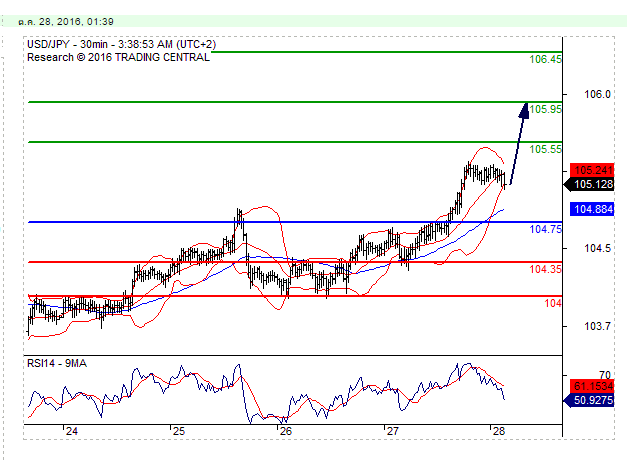
Task: Click the 106.0 price axis value
Action: pos(597,94)
